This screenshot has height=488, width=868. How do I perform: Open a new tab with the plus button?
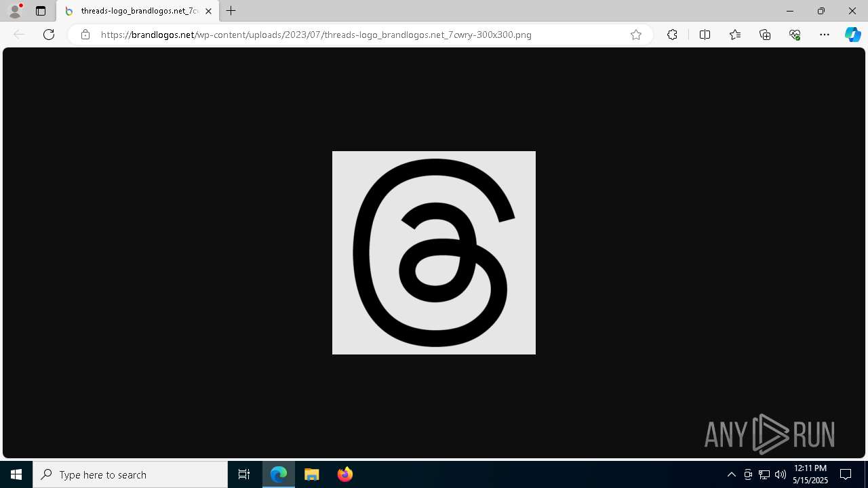point(231,11)
